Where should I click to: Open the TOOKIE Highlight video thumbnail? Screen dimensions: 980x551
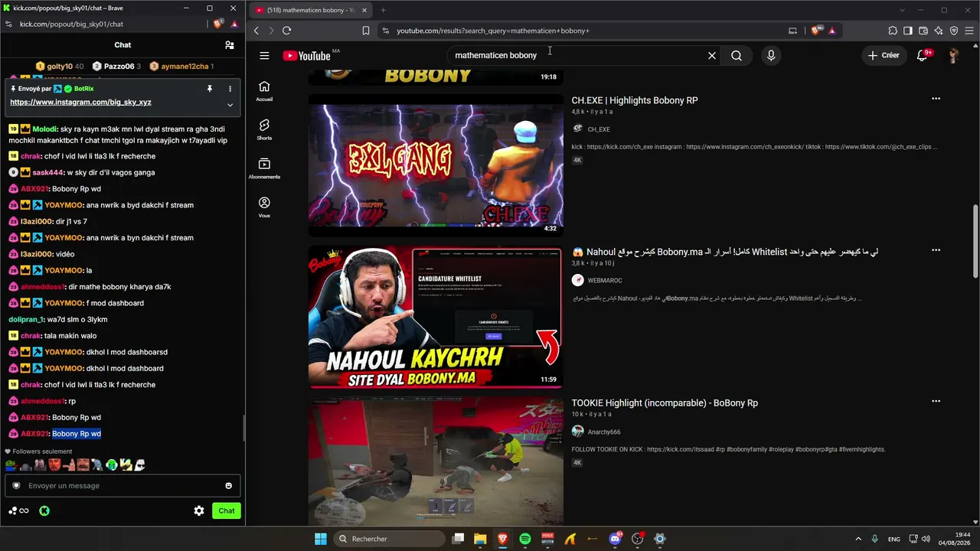pyautogui.click(x=436, y=461)
